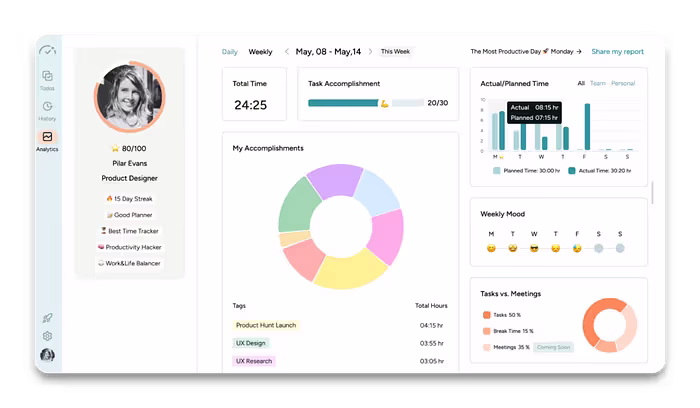Open the Todos icon in sidebar
The height and width of the screenshot is (408, 700).
click(x=47, y=77)
